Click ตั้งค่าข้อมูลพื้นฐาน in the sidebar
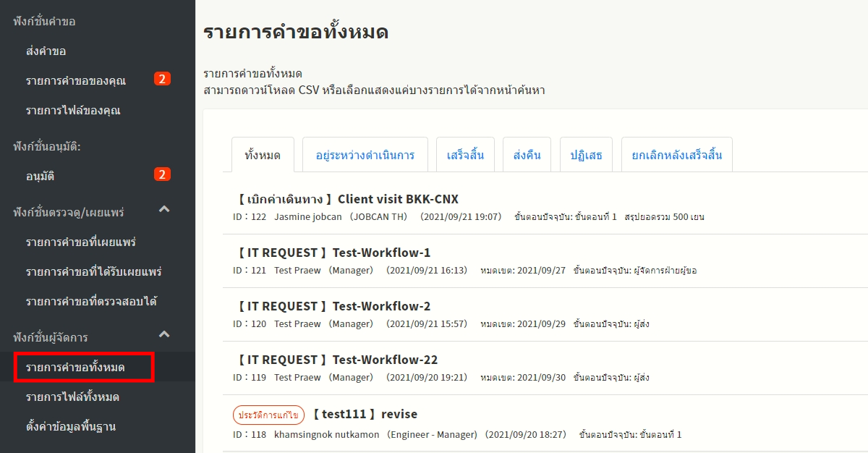The height and width of the screenshot is (453, 868). tap(71, 426)
